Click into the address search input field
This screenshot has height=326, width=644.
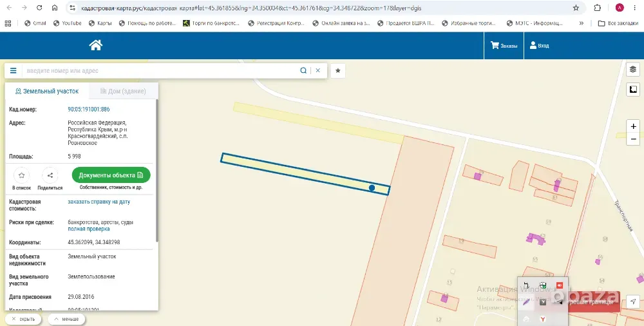160,71
